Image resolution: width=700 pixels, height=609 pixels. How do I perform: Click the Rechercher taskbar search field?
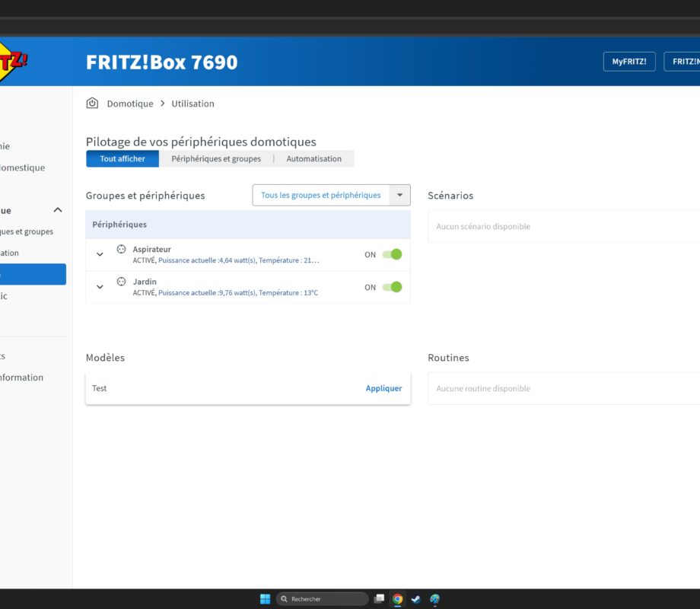(x=323, y=599)
